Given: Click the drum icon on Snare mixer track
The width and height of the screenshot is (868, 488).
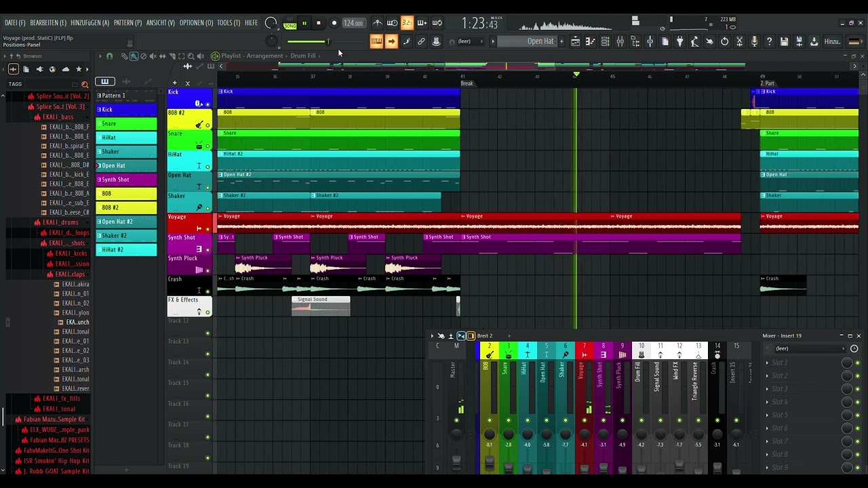Looking at the screenshot, I should coord(509,354).
